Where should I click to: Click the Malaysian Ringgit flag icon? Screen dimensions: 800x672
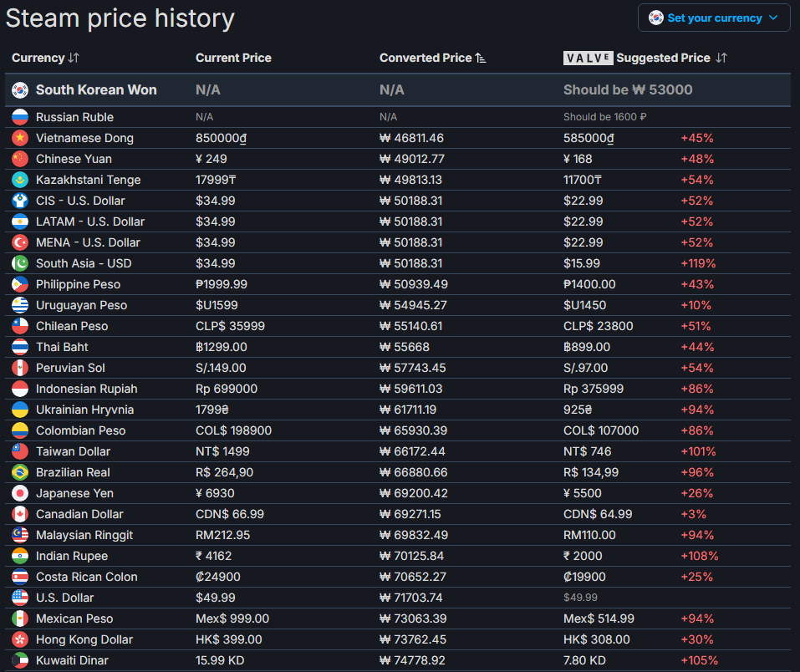pyautogui.click(x=20, y=535)
